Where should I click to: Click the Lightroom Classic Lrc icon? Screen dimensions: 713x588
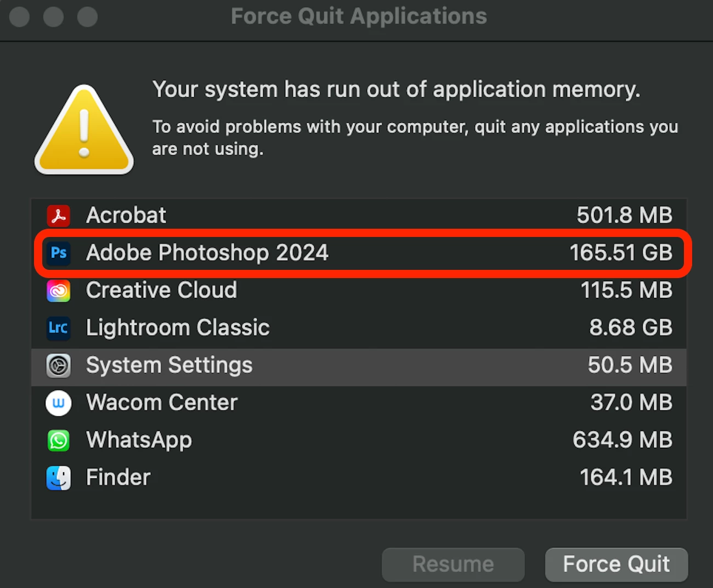click(x=58, y=328)
